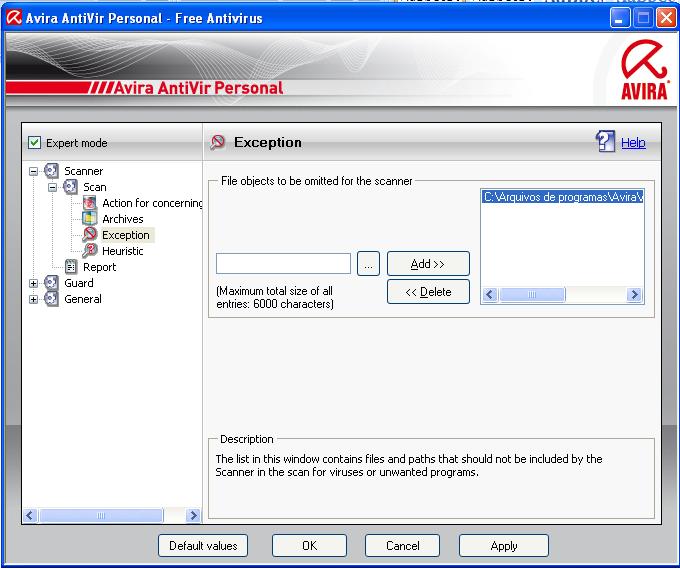Click tree panel scroll right arrow

[193, 515]
